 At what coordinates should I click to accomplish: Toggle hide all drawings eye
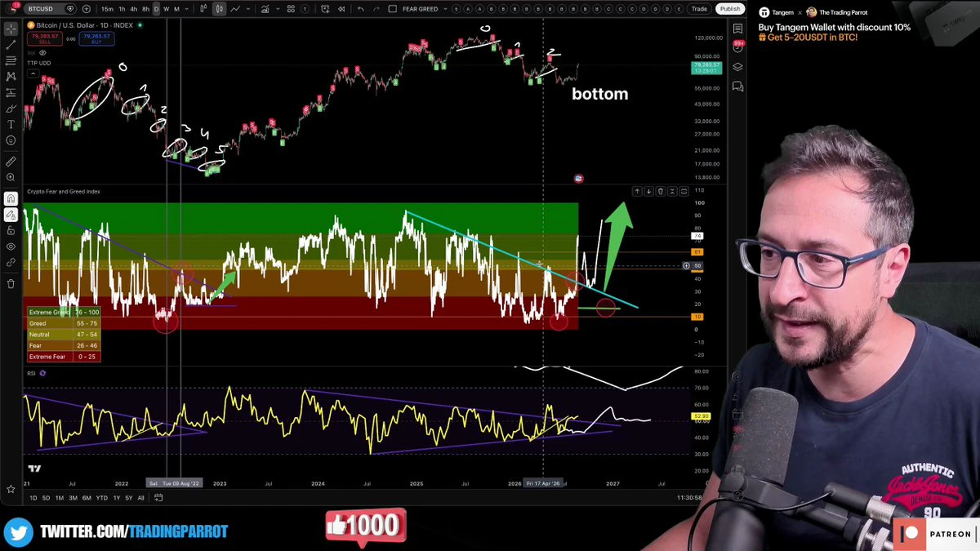pos(11,247)
